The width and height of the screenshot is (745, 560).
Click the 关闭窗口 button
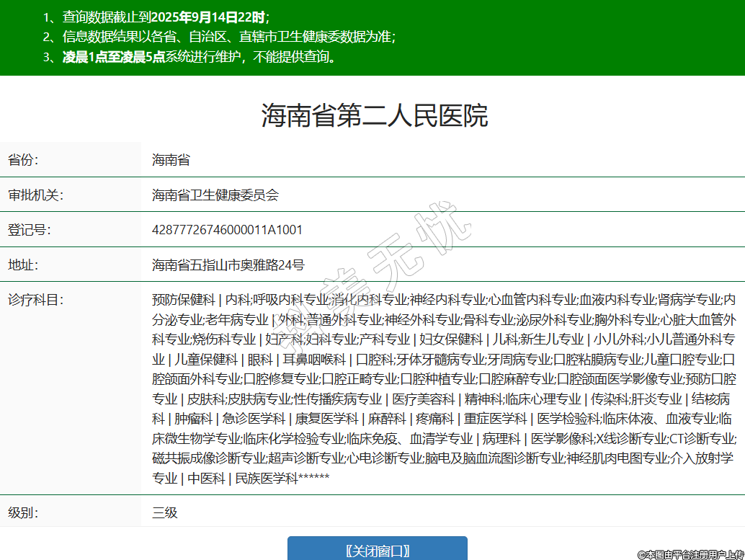pyautogui.click(x=377, y=551)
